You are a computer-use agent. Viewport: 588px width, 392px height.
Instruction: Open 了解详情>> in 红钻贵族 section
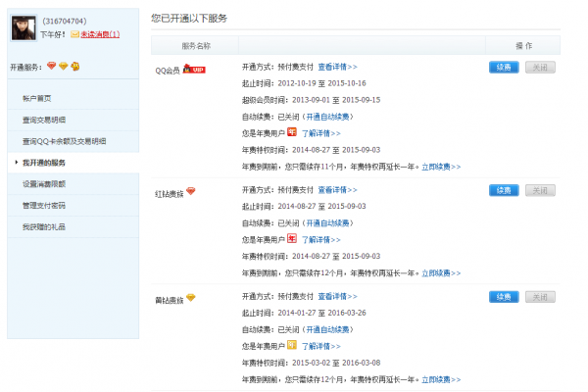321,240
